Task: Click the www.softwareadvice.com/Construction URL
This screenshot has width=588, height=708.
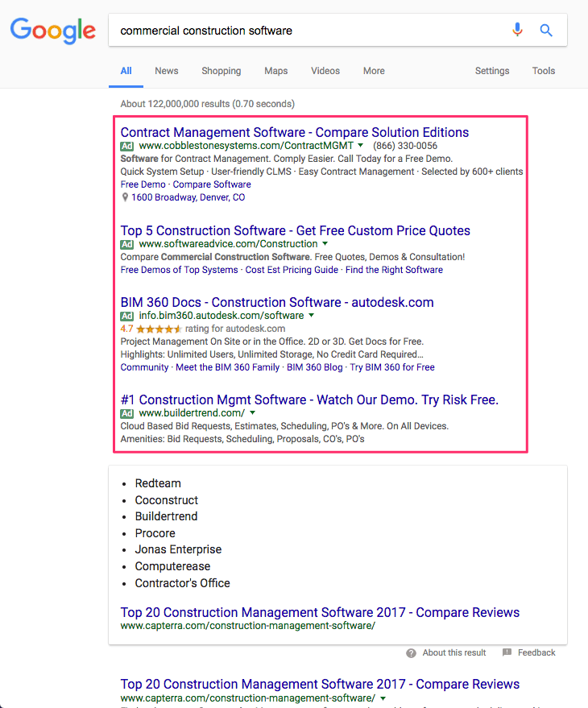Action: pyautogui.click(x=228, y=244)
